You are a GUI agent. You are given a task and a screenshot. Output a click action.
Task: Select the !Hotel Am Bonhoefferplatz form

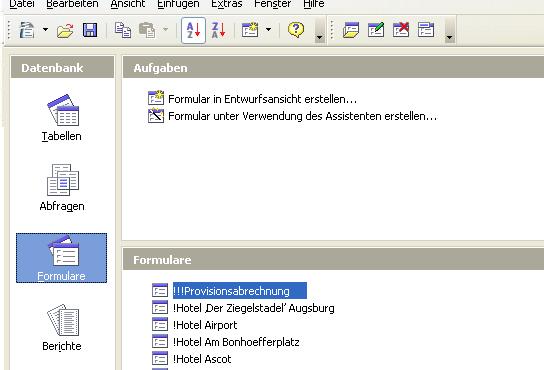pos(236,342)
